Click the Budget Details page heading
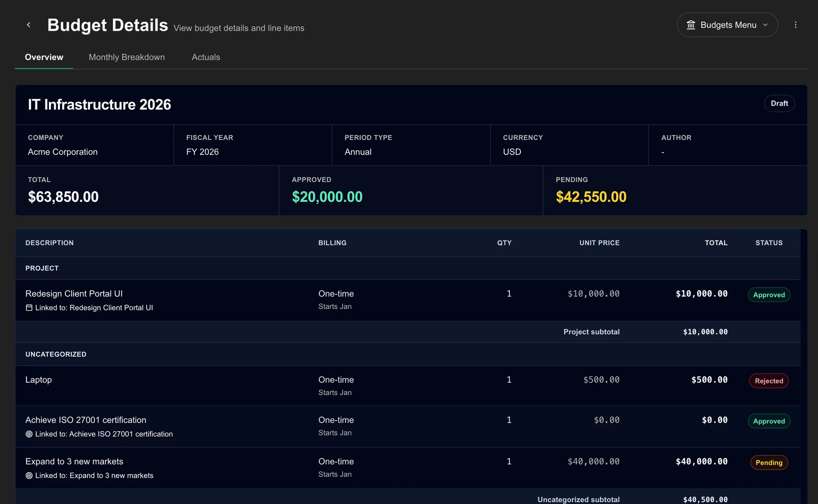This screenshot has width=818, height=504. (x=107, y=25)
